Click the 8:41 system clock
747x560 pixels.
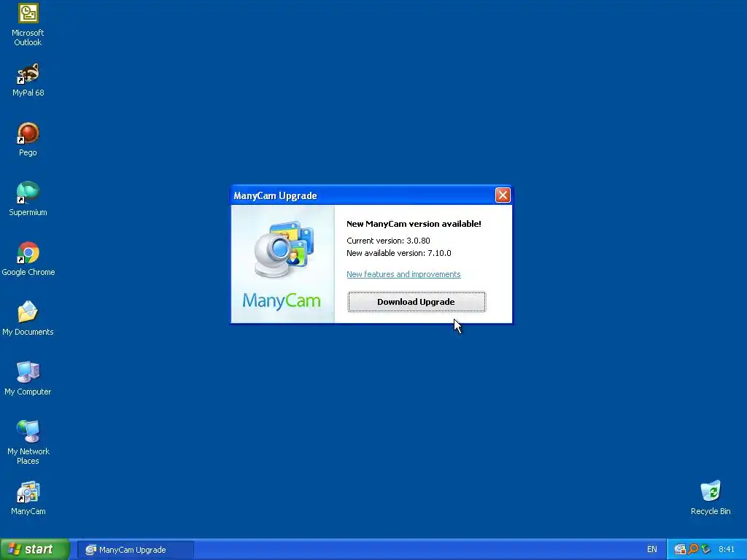point(727,550)
